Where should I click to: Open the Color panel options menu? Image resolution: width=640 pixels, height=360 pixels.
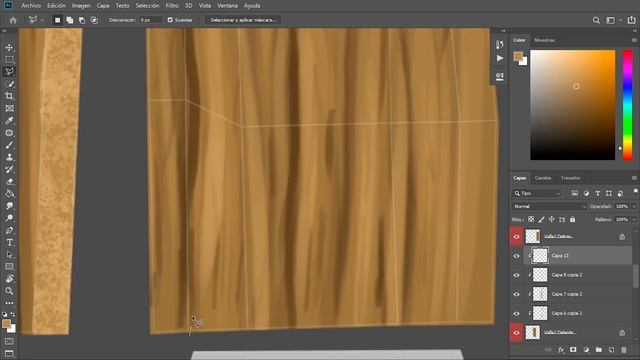(x=634, y=40)
